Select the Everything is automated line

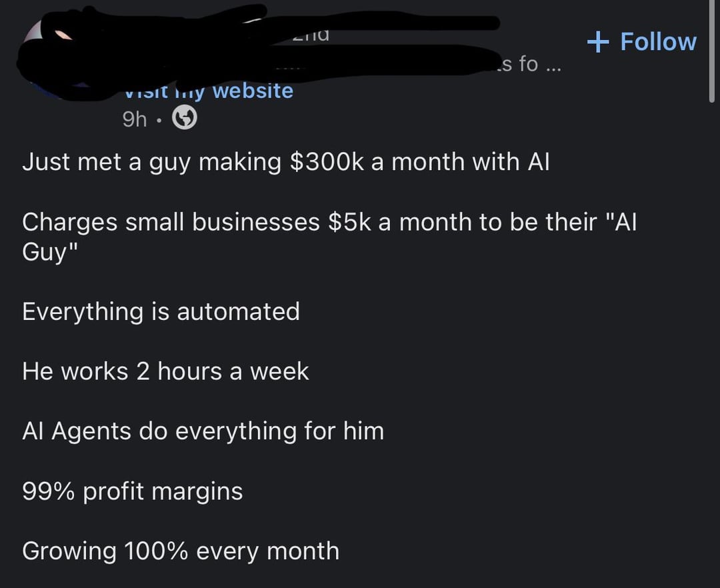(161, 312)
